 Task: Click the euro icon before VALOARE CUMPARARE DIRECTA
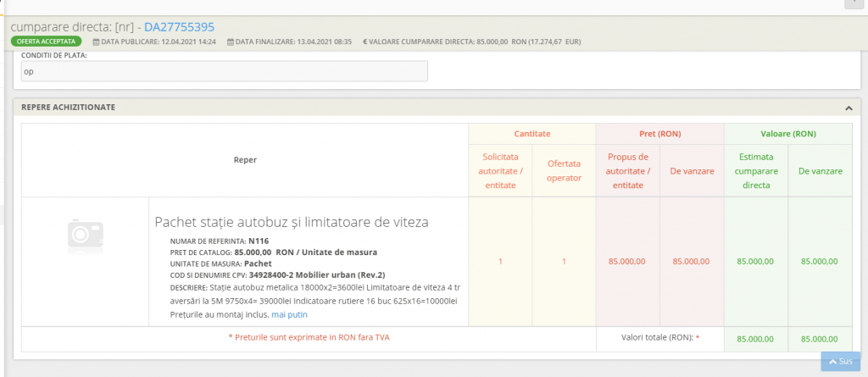pyautogui.click(x=365, y=41)
